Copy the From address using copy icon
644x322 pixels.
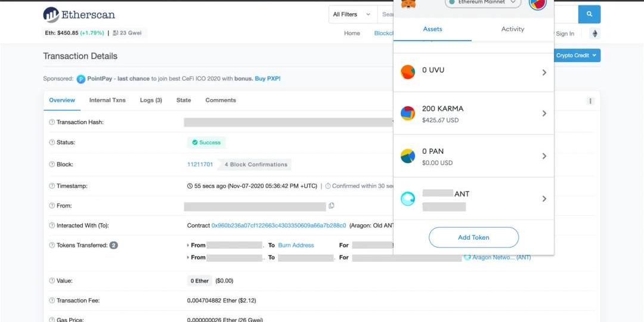click(332, 206)
